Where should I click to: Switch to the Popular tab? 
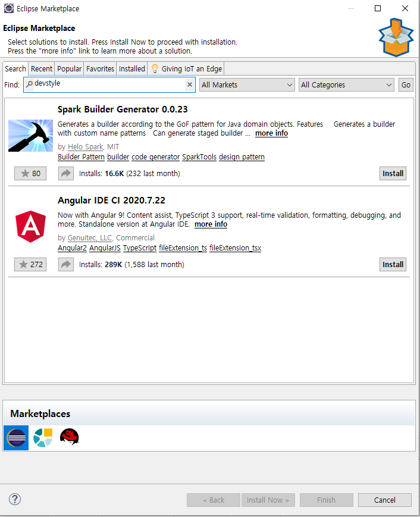(69, 68)
